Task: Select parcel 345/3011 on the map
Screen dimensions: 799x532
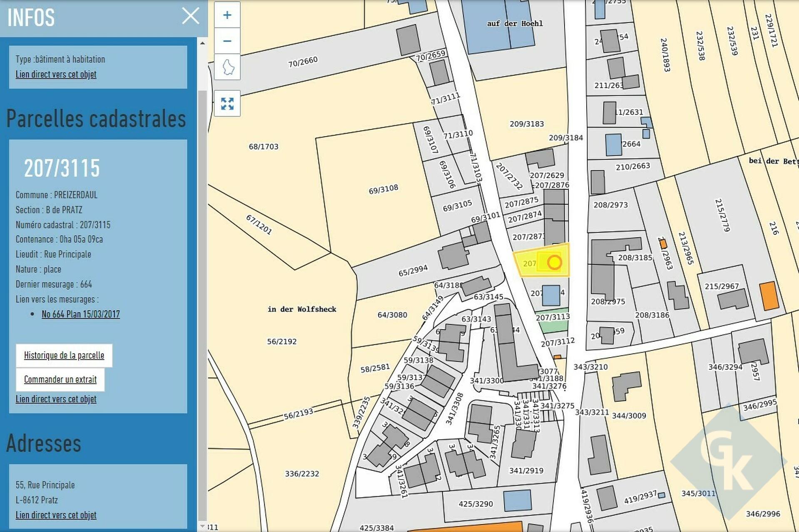Action: pos(698,494)
